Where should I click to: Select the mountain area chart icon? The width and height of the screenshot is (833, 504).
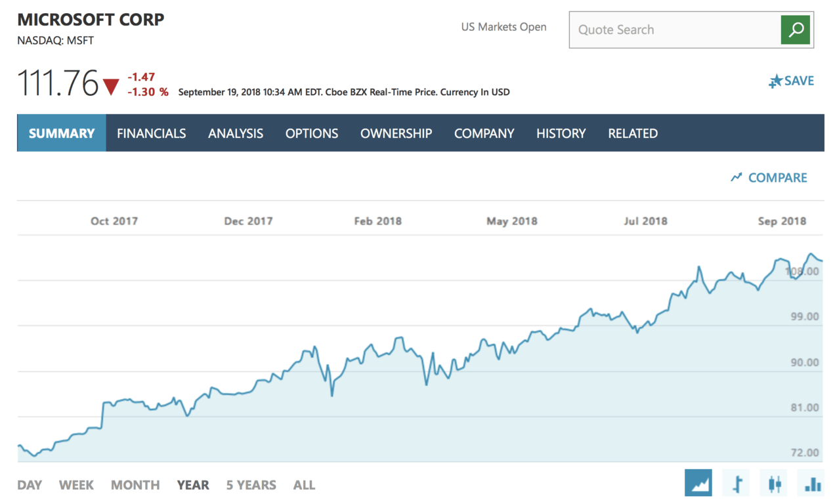coord(698,482)
